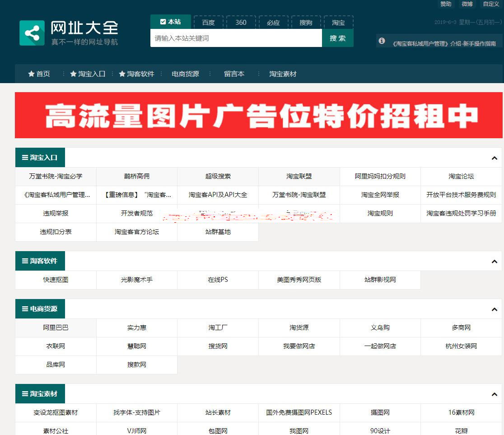Click the list icon in 淘宝素材 section header
The width and height of the screenshot is (504, 435).
(24, 394)
